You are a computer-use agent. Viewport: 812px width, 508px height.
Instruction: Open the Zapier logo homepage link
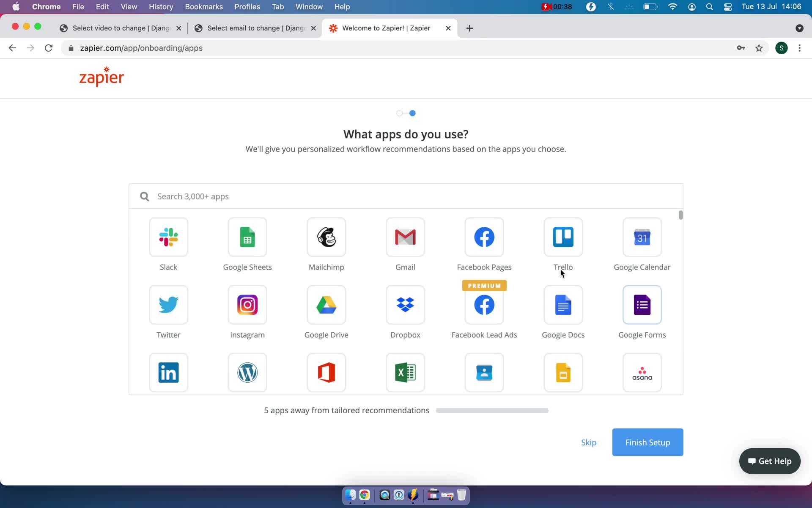(x=102, y=76)
